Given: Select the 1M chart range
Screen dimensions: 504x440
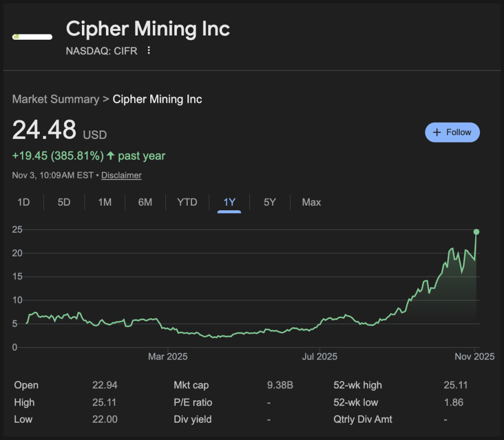Looking at the screenshot, I should click(x=105, y=202).
